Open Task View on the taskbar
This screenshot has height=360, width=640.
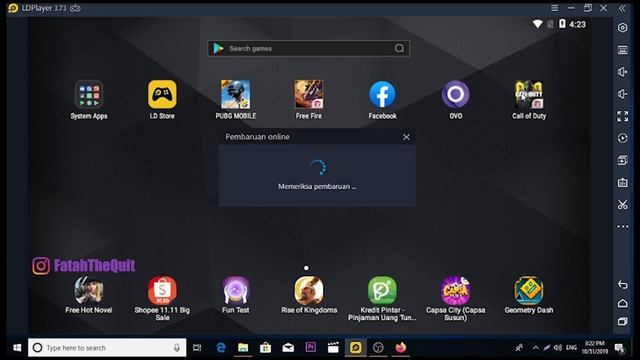pyautogui.click(x=197, y=348)
